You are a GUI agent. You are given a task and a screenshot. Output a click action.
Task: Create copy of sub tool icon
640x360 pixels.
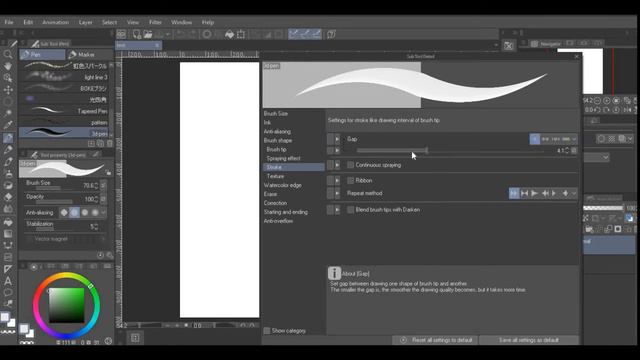[x=100, y=143]
